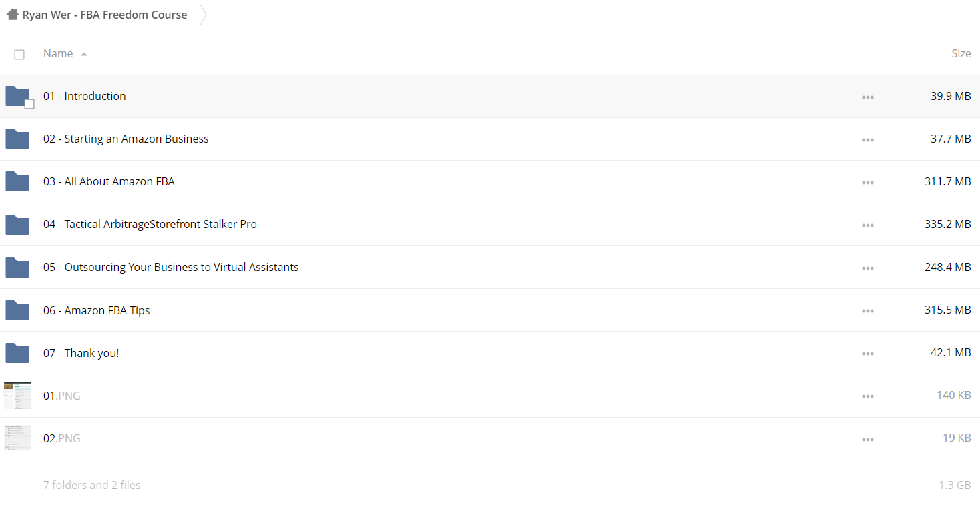The width and height of the screenshot is (980, 515).
Task: Open the Ryan Wer - FBA Freedom Course breadcrumb
Action: tap(105, 15)
